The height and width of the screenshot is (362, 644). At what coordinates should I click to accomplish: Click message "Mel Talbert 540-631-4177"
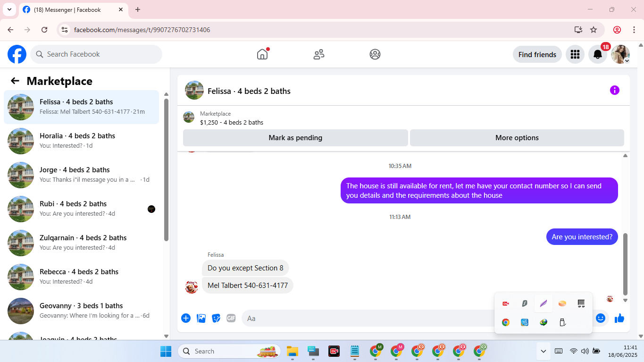248,286
